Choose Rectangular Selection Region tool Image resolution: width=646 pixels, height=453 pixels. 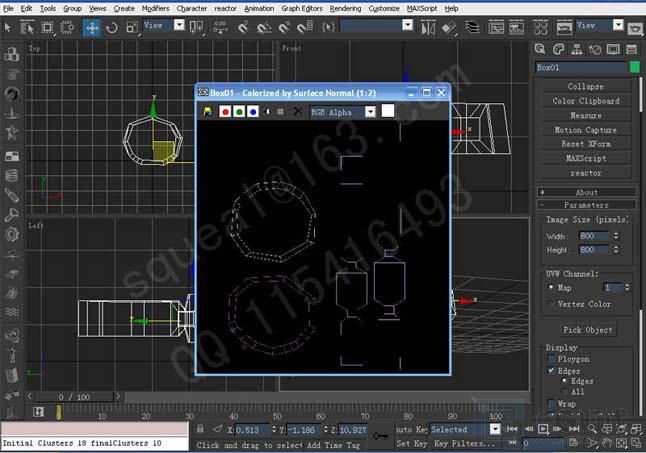tap(47, 28)
